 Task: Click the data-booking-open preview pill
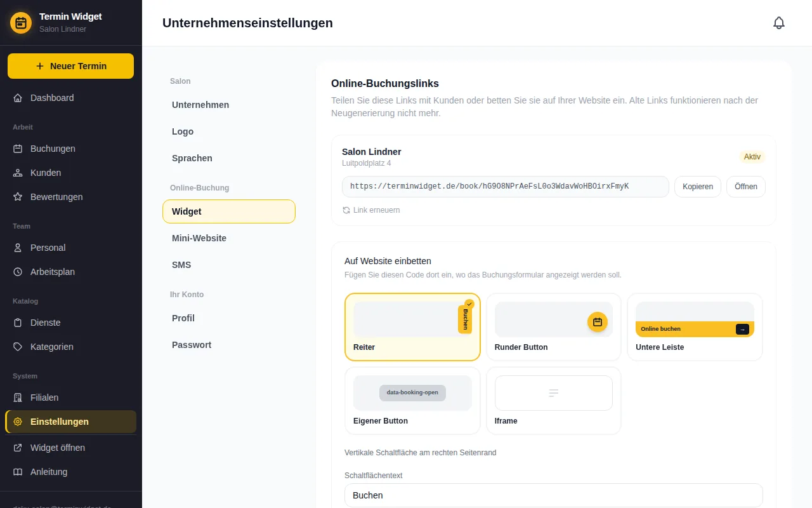[x=412, y=392]
